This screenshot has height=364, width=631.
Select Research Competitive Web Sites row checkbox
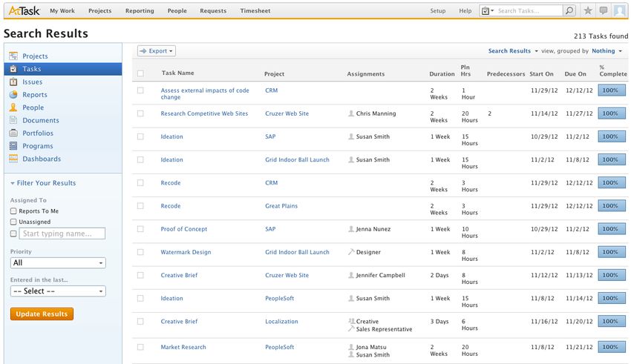click(140, 113)
